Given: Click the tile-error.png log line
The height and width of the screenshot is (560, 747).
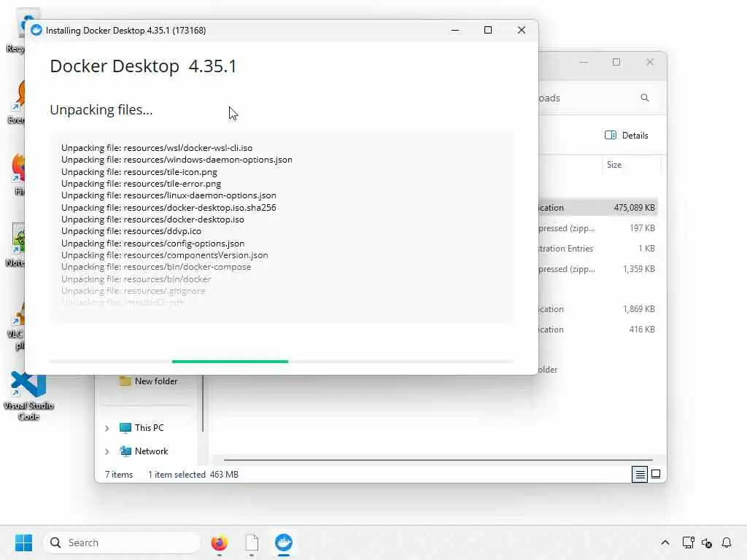Looking at the screenshot, I should click(x=141, y=184).
